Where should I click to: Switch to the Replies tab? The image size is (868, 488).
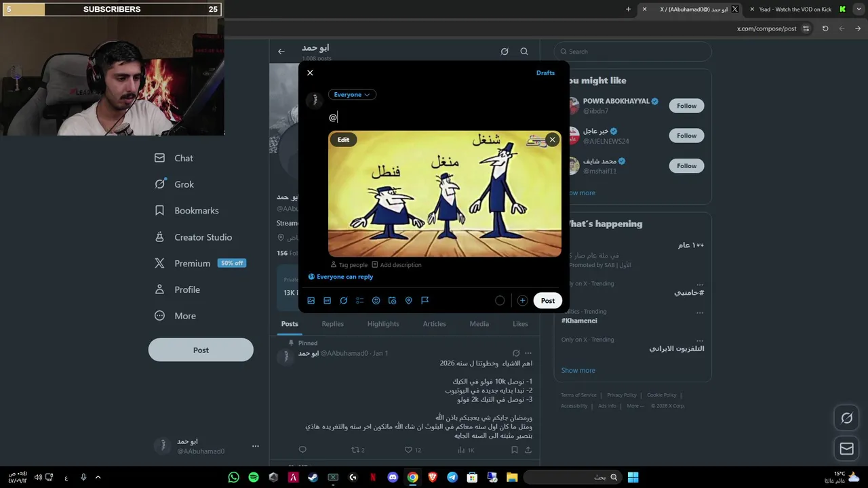332,324
